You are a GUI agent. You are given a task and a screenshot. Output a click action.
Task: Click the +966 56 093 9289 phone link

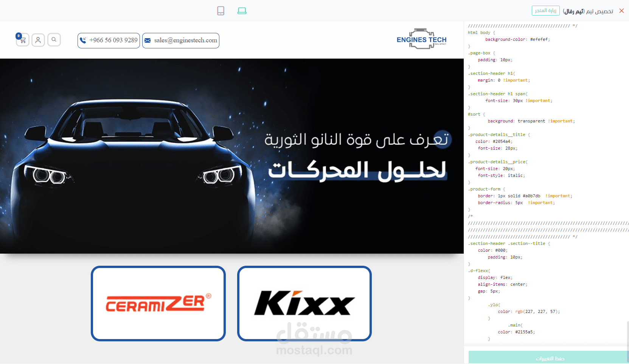coord(113,40)
